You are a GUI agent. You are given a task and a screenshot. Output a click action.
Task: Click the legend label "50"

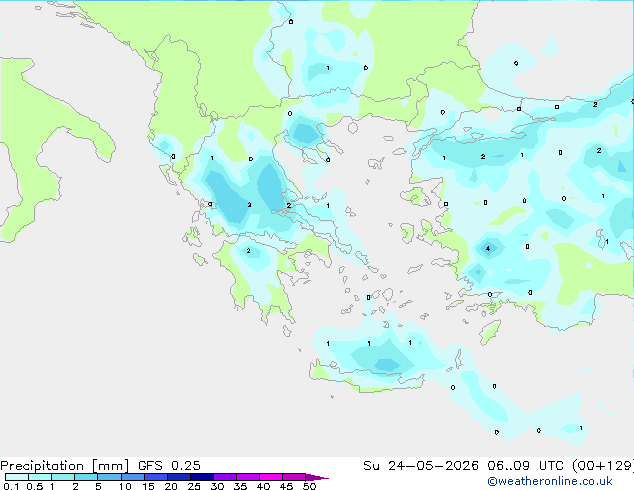pos(309,486)
